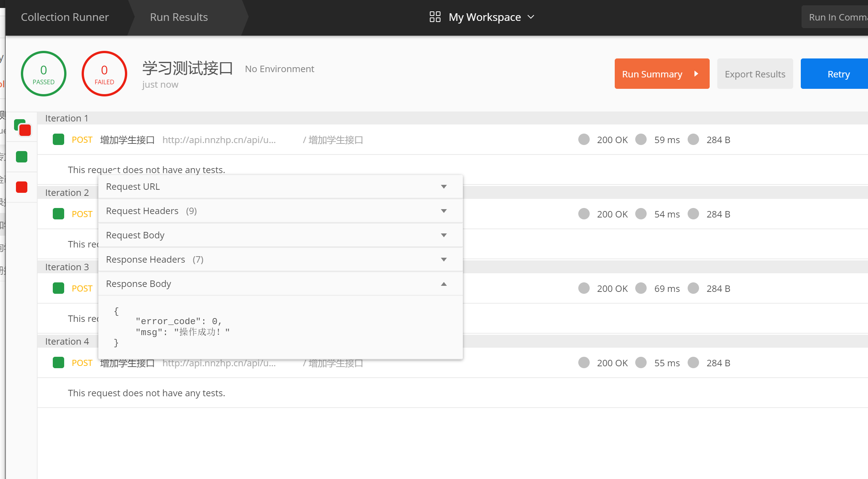The height and width of the screenshot is (479, 868).
Task: Click the FAILED count circle
Action: tap(104, 74)
